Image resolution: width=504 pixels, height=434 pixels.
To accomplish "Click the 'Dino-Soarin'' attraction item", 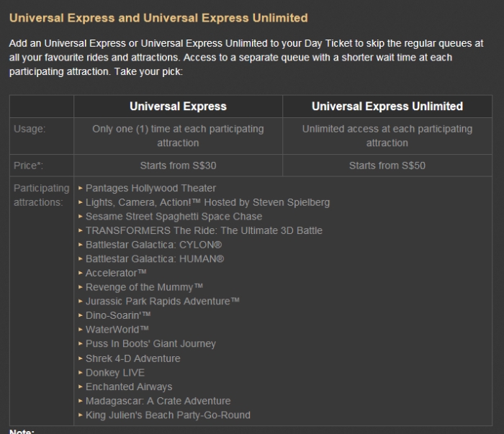I will pos(118,315).
